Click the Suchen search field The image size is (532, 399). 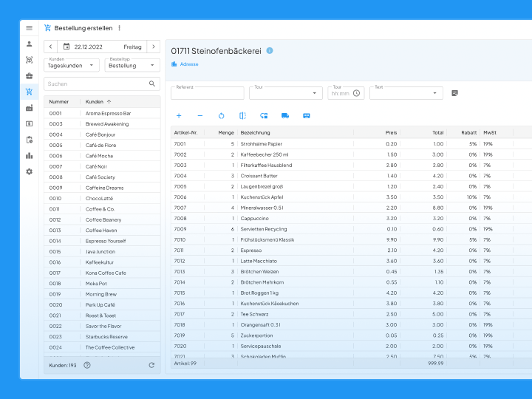102,83
